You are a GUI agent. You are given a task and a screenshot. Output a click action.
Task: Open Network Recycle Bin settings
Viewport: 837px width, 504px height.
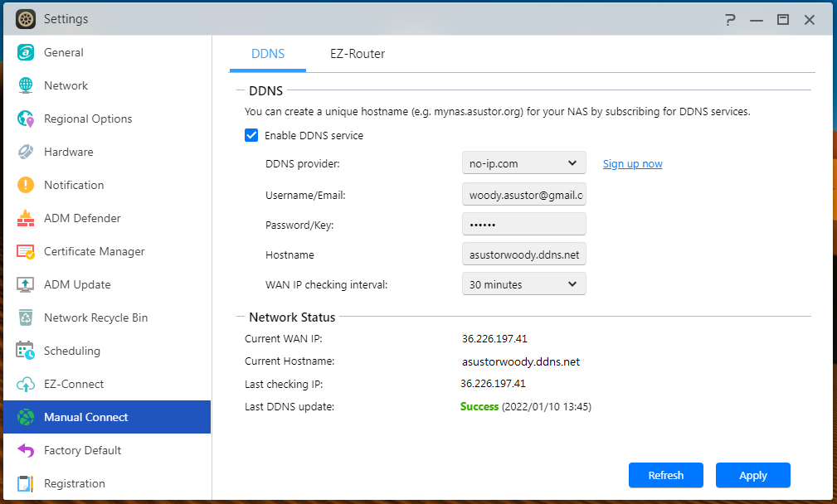pyautogui.click(x=107, y=317)
